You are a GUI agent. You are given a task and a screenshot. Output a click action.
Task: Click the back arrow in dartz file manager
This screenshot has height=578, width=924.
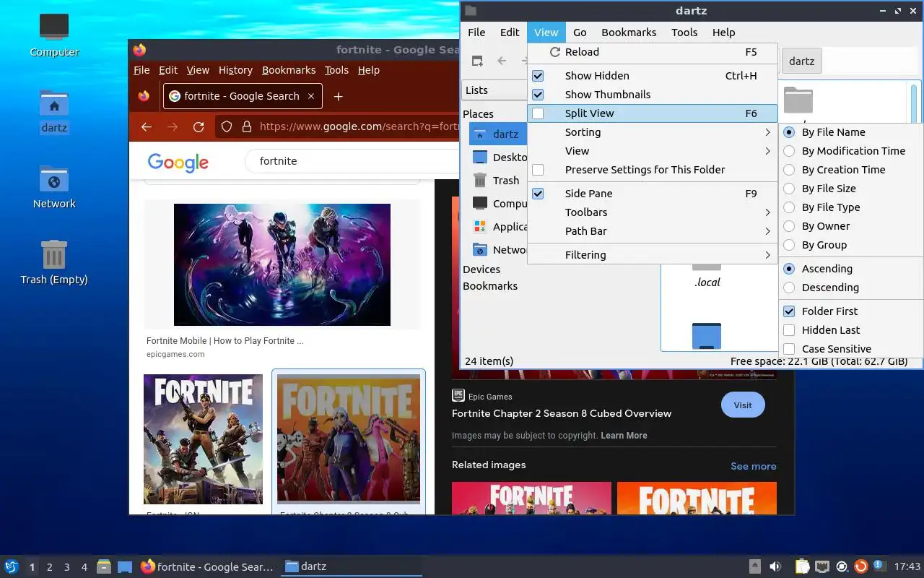502,61
